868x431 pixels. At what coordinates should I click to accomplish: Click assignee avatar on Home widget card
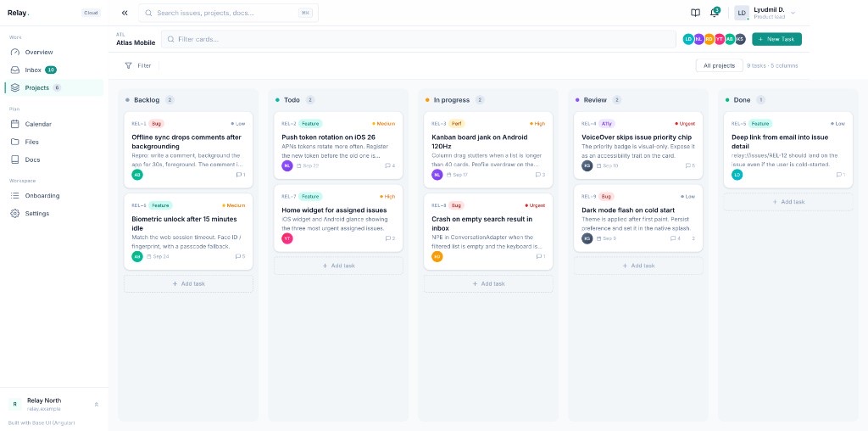point(287,238)
